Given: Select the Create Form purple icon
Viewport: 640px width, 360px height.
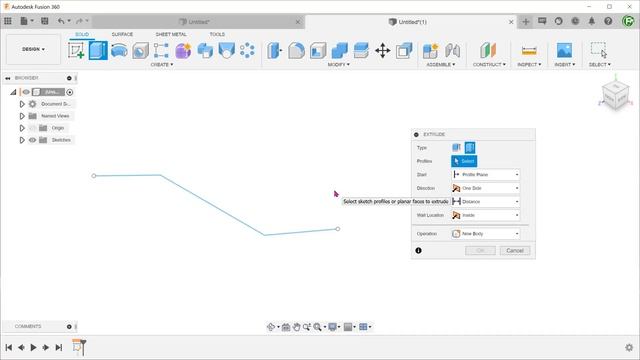Looking at the screenshot, I should pyautogui.click(x=183, y=51).
